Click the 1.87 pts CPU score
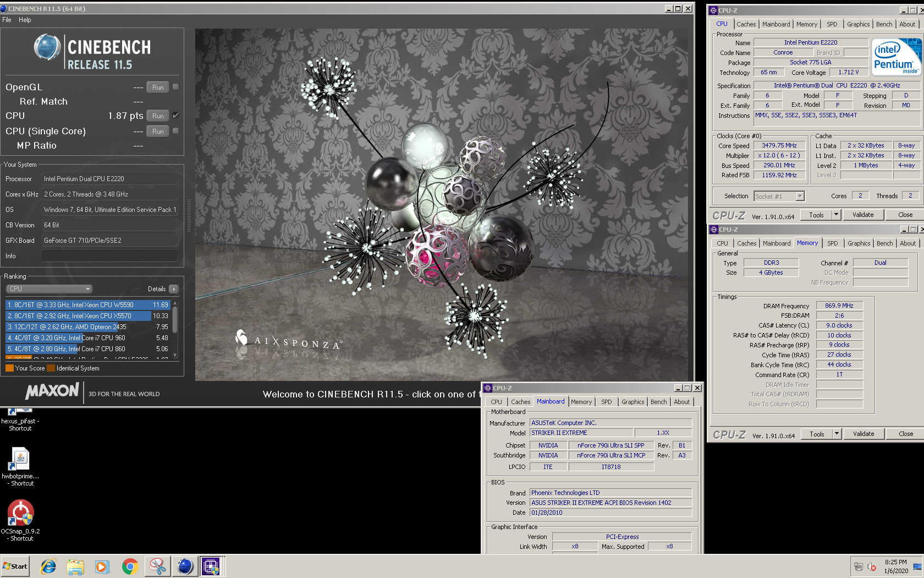924x578 pixels. (x=125, y=116)
